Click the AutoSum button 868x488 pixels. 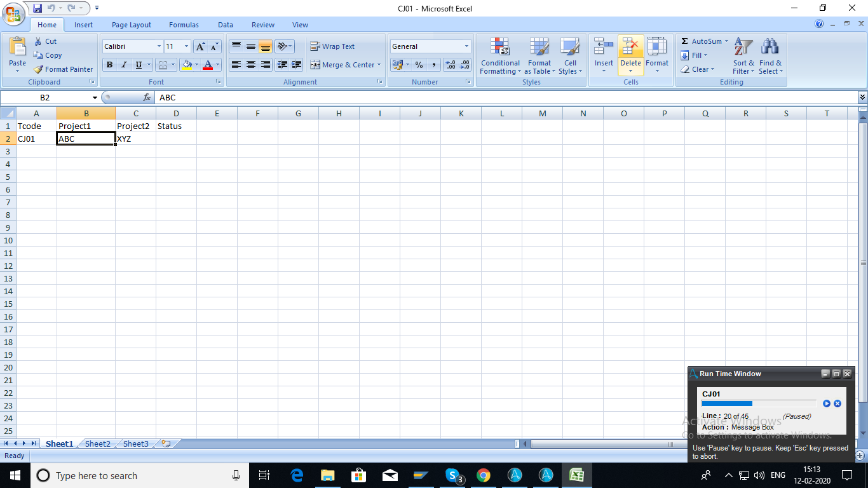click(x=703, y=41)
